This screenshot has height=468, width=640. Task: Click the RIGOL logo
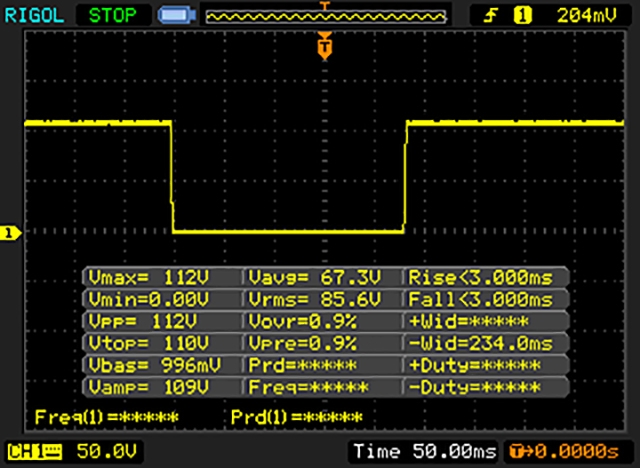pyautogui.click(x=34, y=16)
